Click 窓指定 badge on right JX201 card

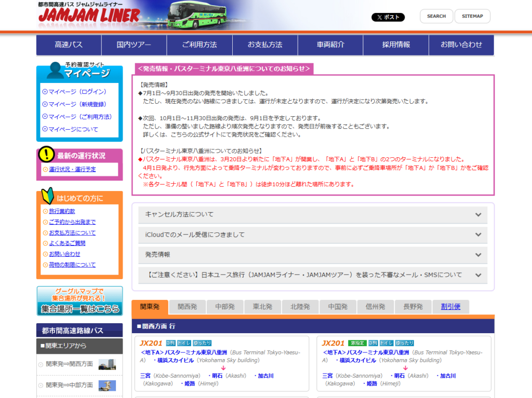(357, 344)
